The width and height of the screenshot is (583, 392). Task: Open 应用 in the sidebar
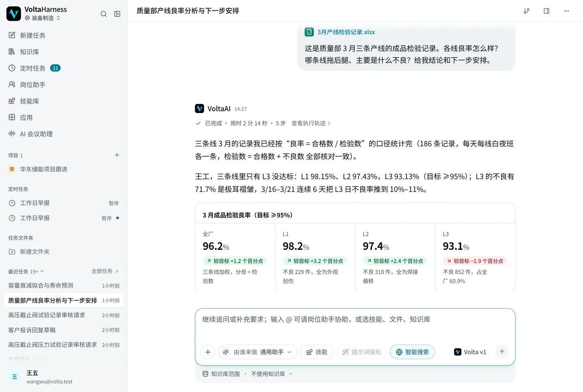64,117
